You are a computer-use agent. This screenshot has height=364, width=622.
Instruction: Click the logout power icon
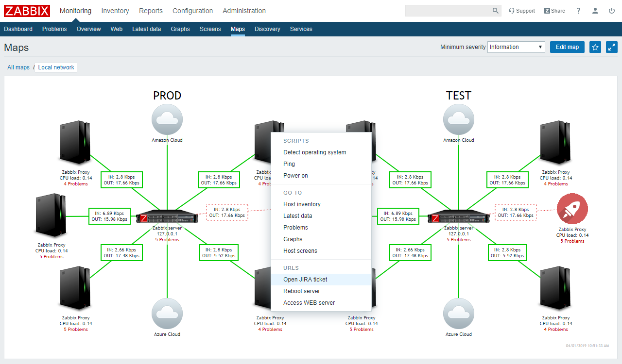(611, 11)
